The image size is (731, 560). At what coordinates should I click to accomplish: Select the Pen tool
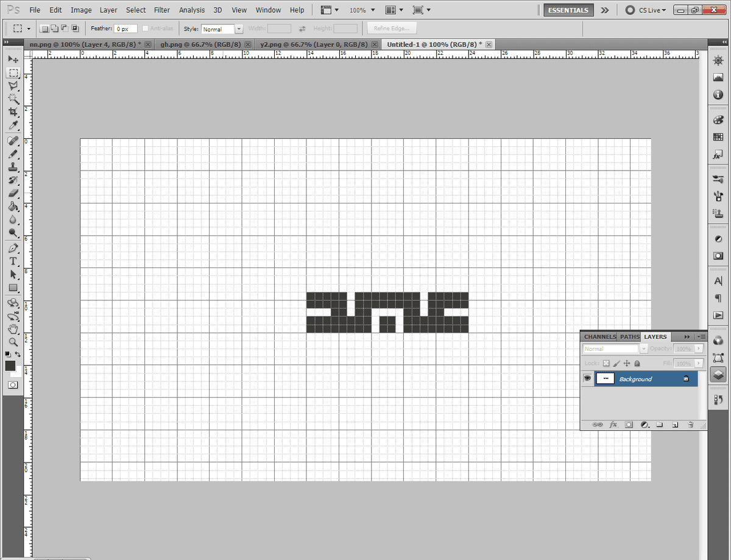pos(13,249)
